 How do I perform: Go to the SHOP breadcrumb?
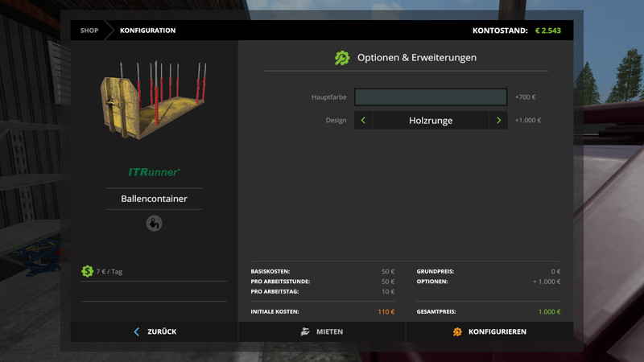pos(89,31)
